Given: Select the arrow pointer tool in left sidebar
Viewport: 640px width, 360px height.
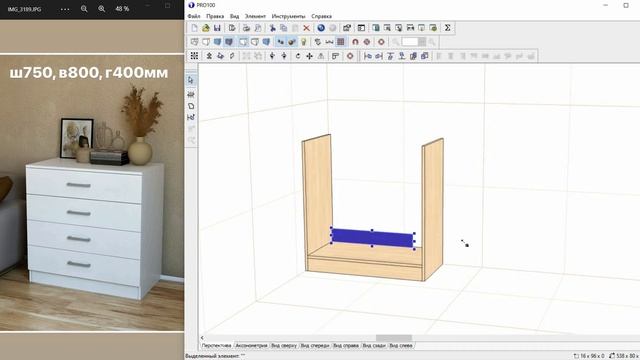Looking at the screenshot, I should pos(191,80).
